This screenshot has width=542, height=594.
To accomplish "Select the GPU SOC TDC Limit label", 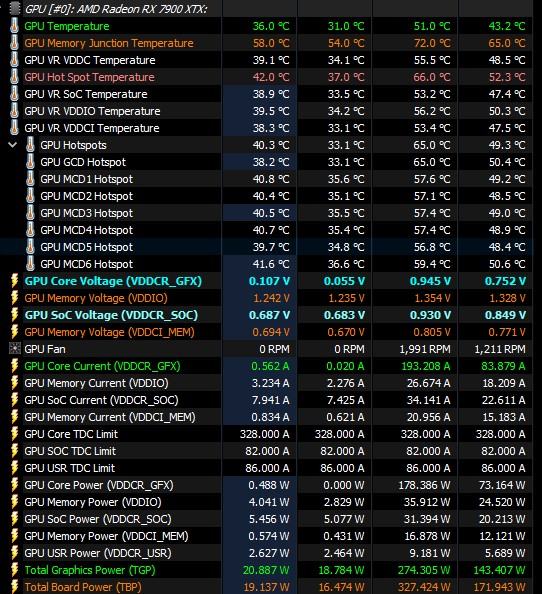I will 70,451.
